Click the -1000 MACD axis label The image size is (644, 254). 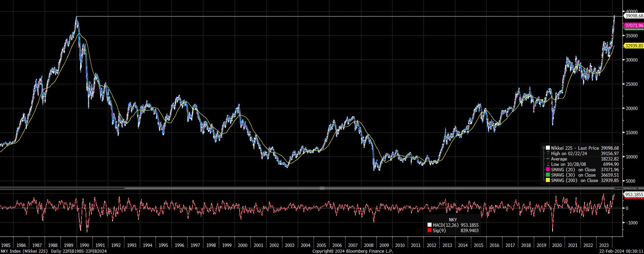632,223
